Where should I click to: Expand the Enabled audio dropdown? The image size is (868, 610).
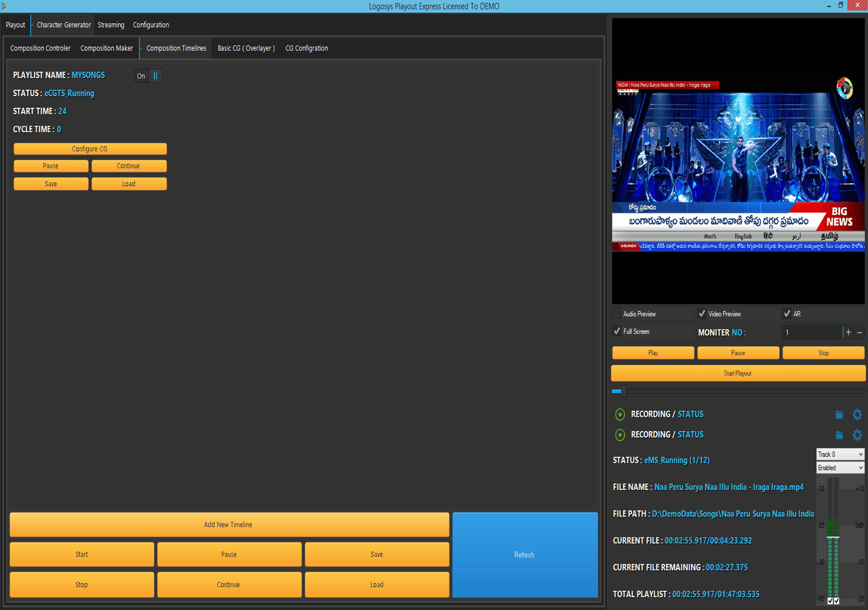[x=840, y=468]
